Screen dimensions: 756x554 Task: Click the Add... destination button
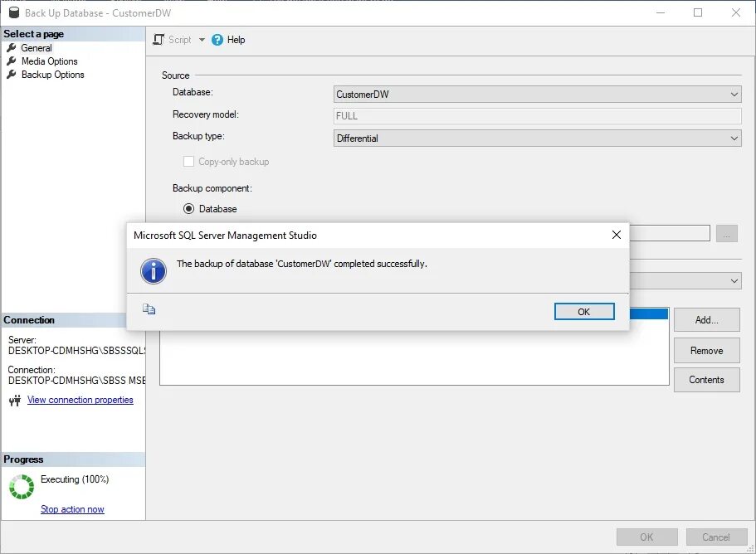707,320
